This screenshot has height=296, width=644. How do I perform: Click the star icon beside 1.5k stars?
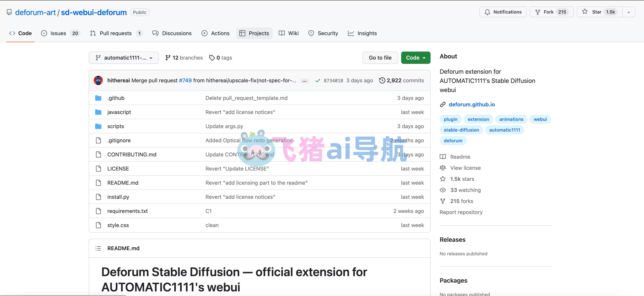443,179
